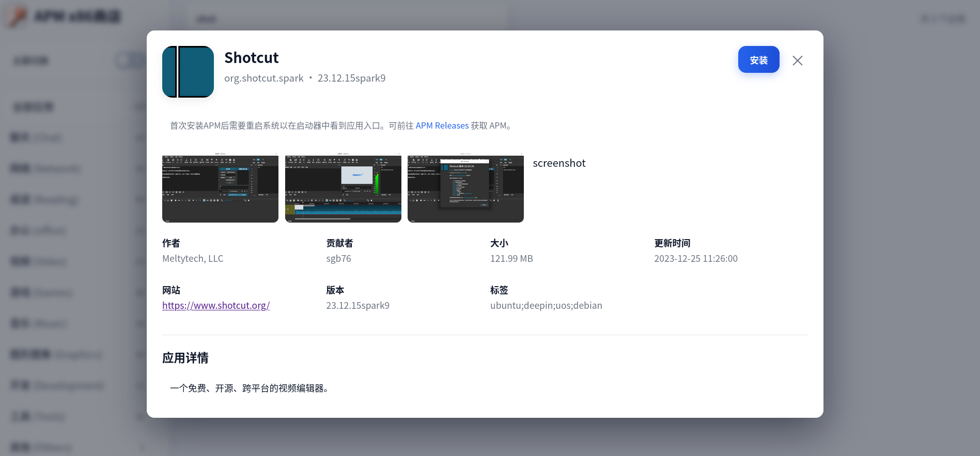
Task: Open the APM Releases link
Action: [442, 125]
